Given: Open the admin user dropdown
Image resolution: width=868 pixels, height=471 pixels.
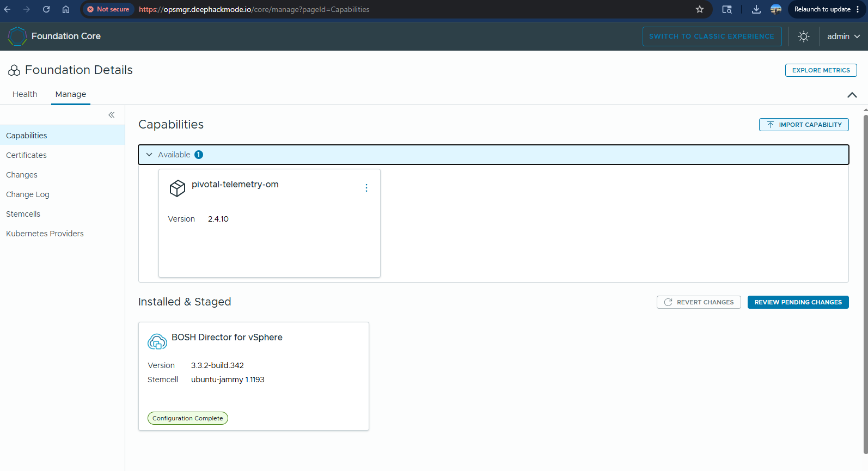Looking at the screenshot, I should coord(843,36).
